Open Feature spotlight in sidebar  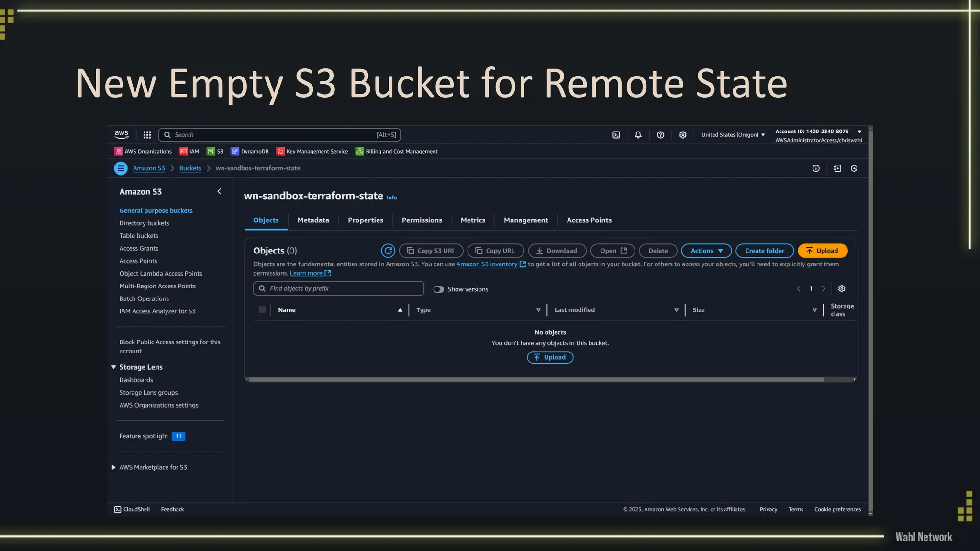point(152,436)
